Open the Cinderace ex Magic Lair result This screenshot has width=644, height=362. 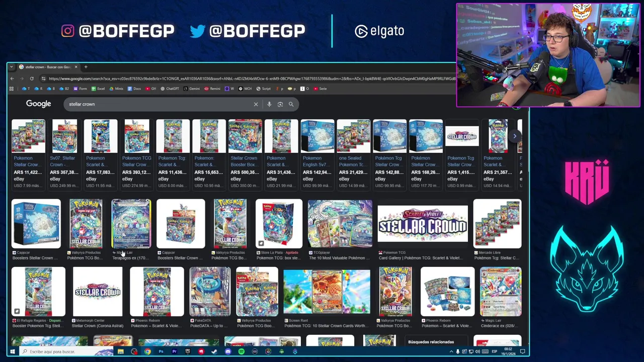coord(501,298)
